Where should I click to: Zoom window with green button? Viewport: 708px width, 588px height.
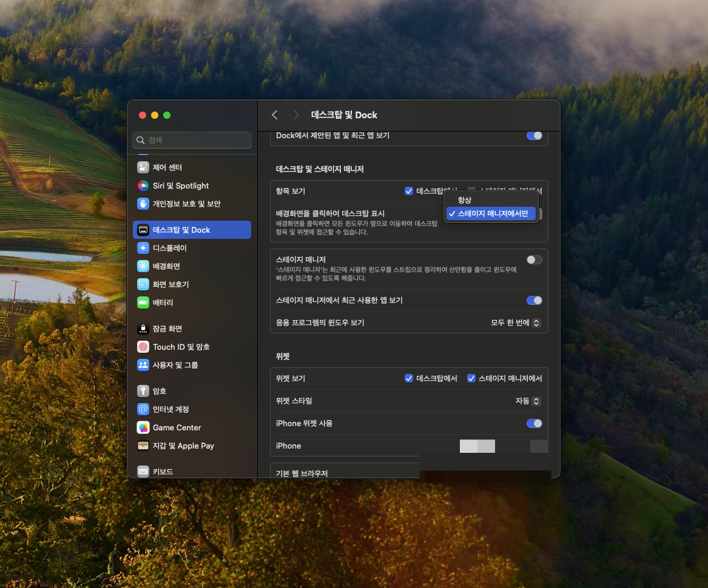pyautogui.click(x=167, y=115)
